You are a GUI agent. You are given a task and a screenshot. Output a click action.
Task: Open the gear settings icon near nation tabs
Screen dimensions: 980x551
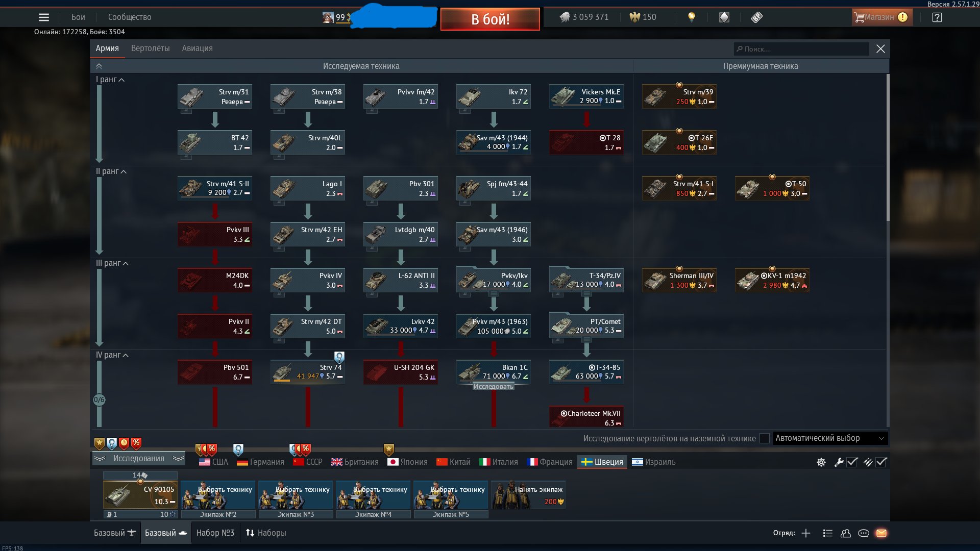tap(821, 462)
